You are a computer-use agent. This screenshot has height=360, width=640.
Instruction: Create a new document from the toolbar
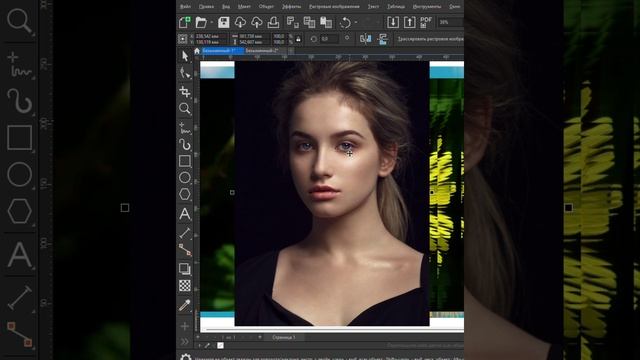pyautogui.click(x=184, y=22)
